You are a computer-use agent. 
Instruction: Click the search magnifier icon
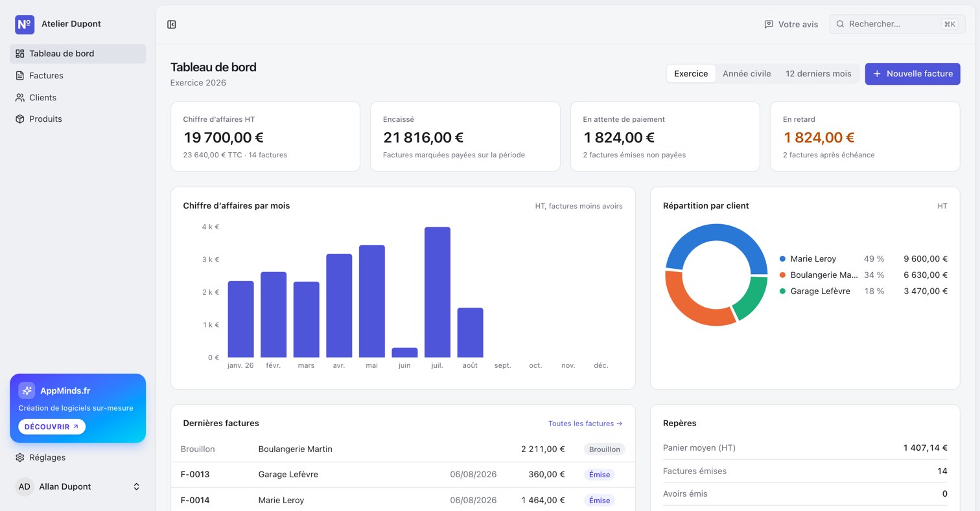click(840, 24)
